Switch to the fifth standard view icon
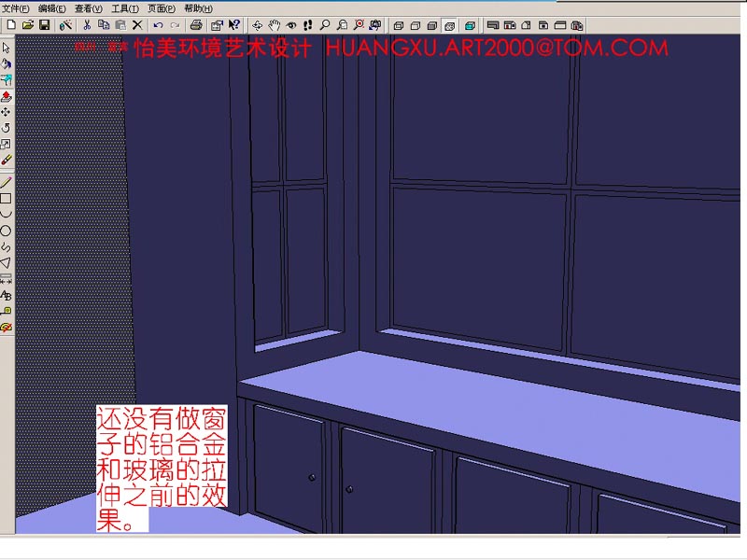 tap(560, 25)
